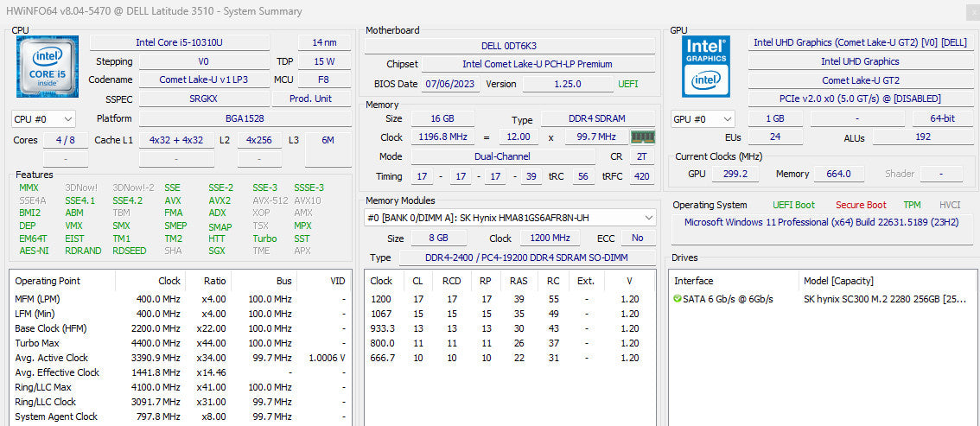Click the BGA1528 platform value

tap(245, 118)
